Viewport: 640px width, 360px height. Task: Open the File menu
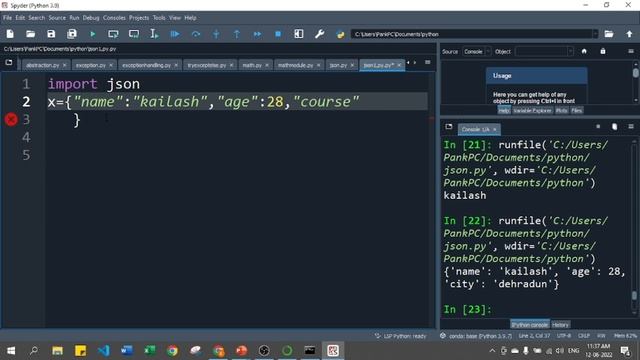[7, 18]
